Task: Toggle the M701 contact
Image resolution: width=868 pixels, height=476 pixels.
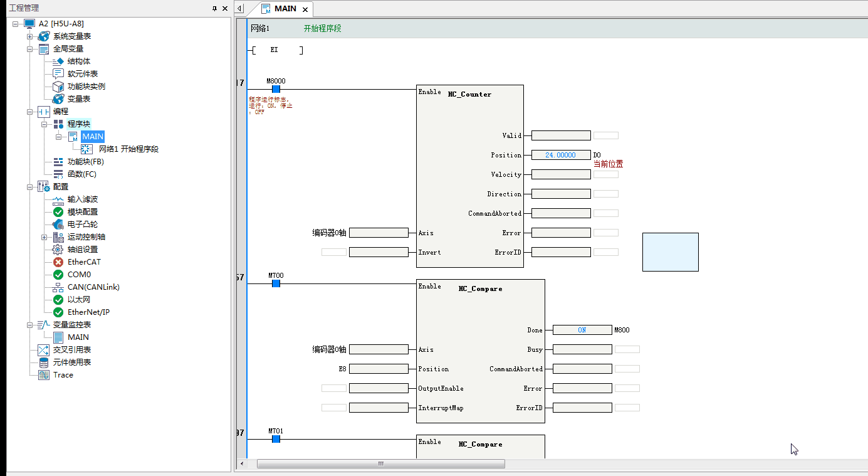Action: coord(276,439)
